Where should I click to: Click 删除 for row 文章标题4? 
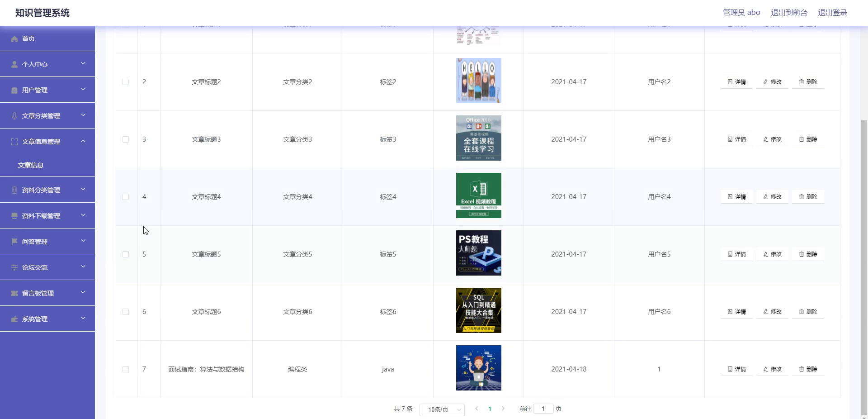coord(808,197)
